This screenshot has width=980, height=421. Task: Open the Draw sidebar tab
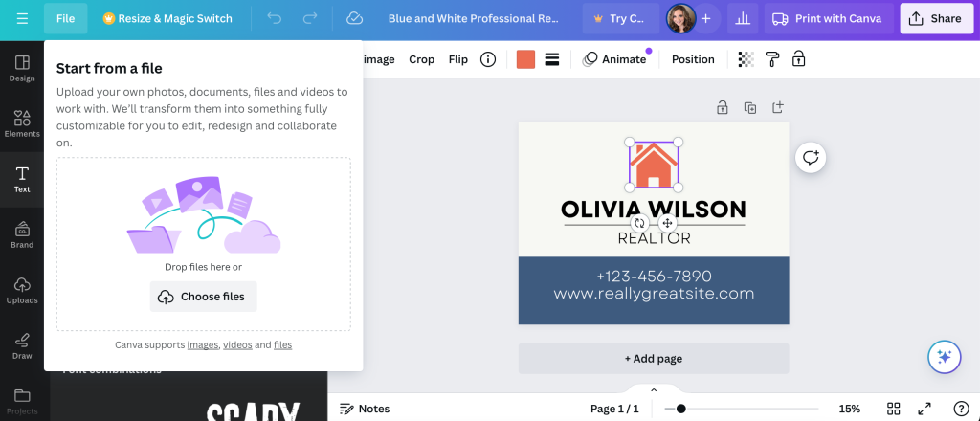[22, 346]
